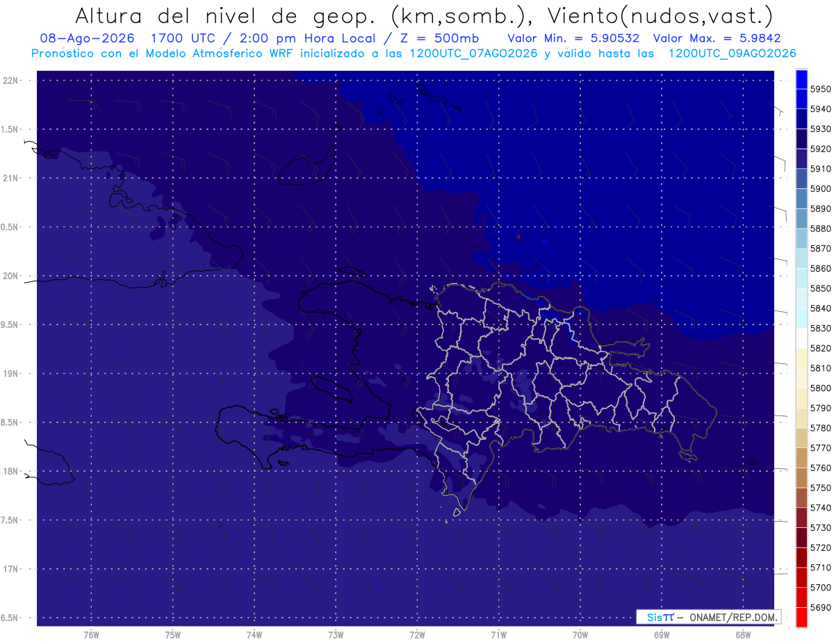Image resolution: width=834 pixels, height=644 pixels.
Task: Click the latitude label 21N
Action: pyautogui.click(x=10, y=178)
